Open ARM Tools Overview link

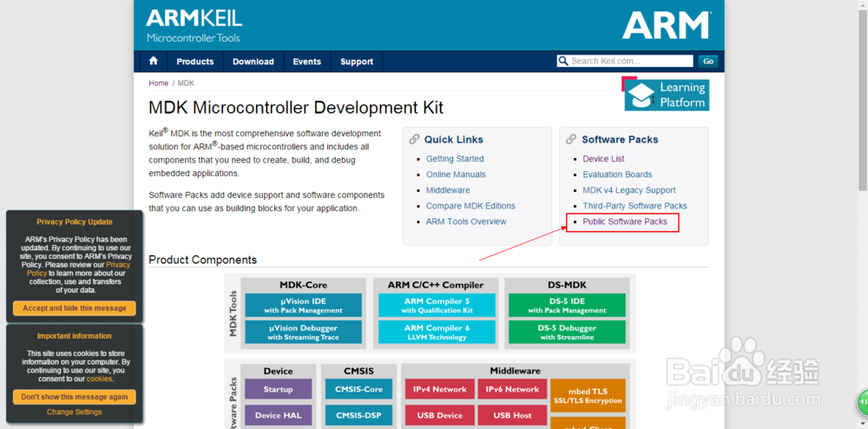(x=466, y=221)
